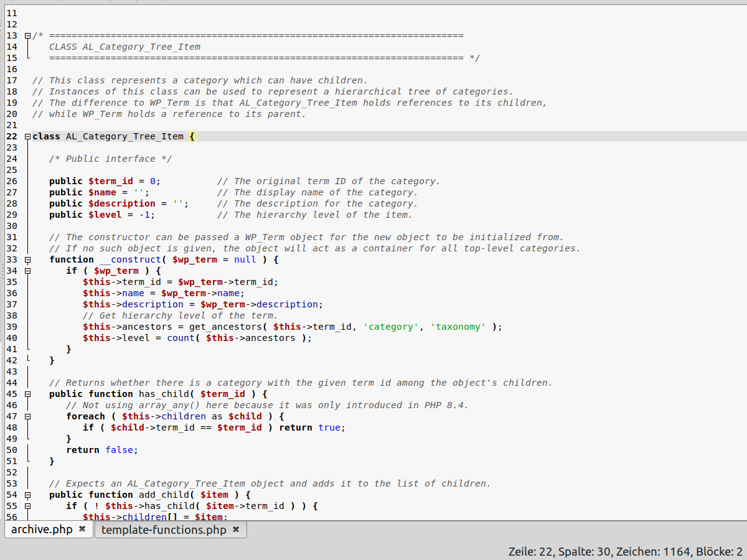The height and width of the screenshot is (560, 747).
Task: Fold the 'if ( $wp_term )' block
Action: (x=27, y=271)
